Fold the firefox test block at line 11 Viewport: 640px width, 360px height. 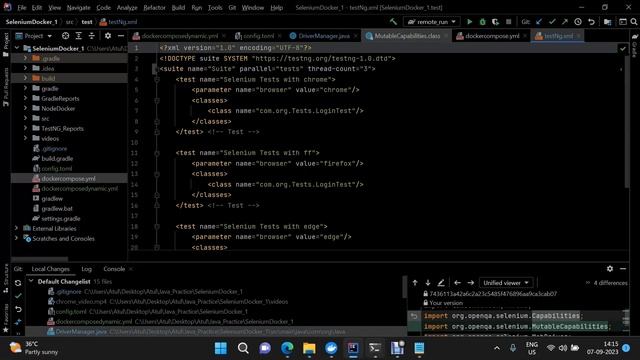coord(157,153)
